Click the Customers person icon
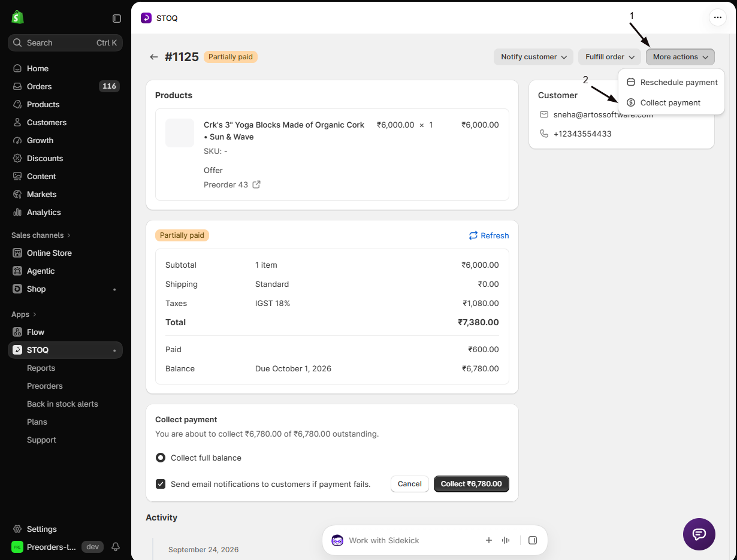Viewport: 737px width, 560px height. click(17, 122)
